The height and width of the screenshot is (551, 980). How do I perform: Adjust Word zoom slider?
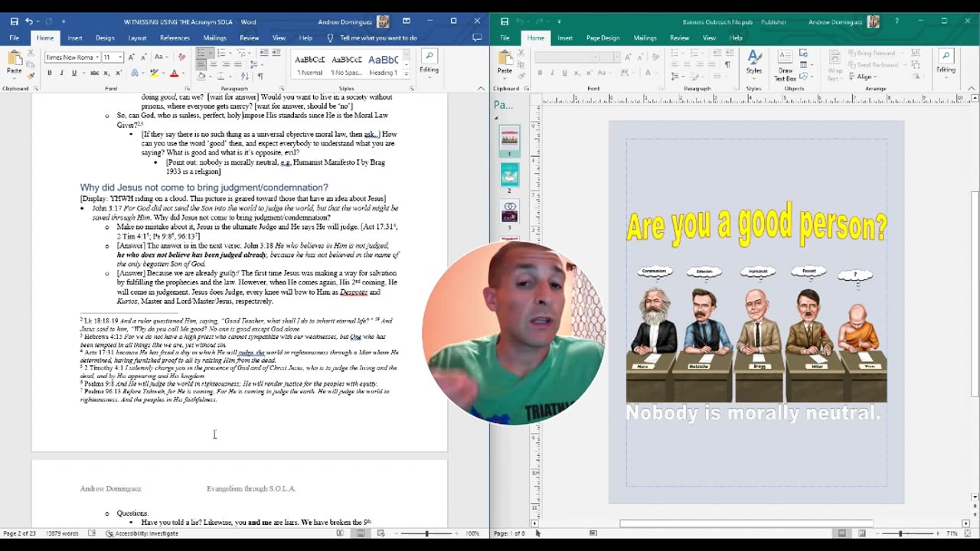[x=426, y=533]
